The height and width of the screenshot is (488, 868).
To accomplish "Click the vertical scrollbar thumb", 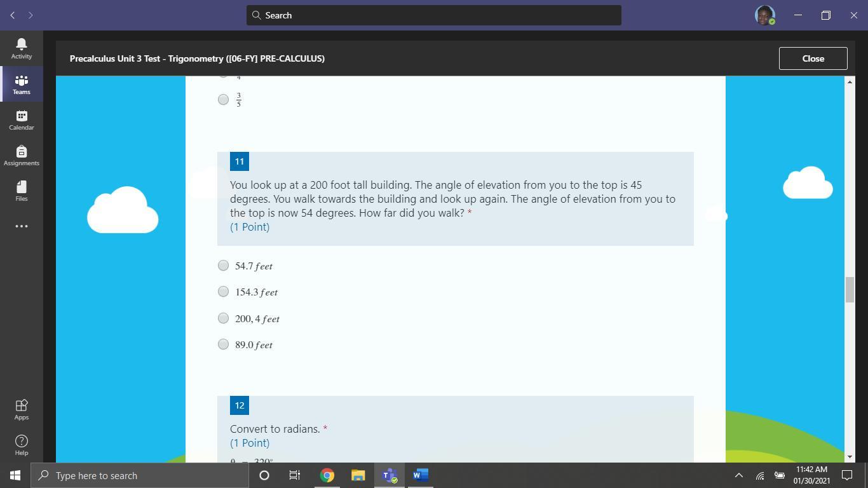I will click(x=850, y=290).
